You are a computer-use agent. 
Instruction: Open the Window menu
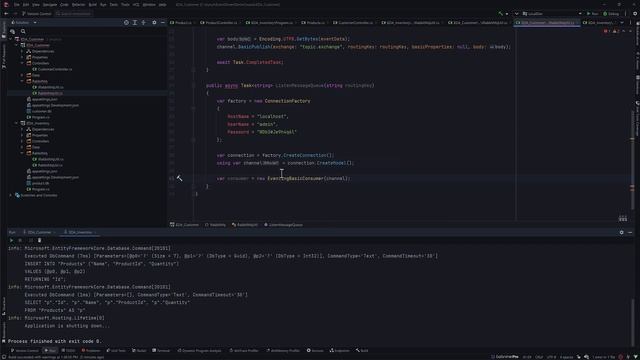click(x=149, y=4)
